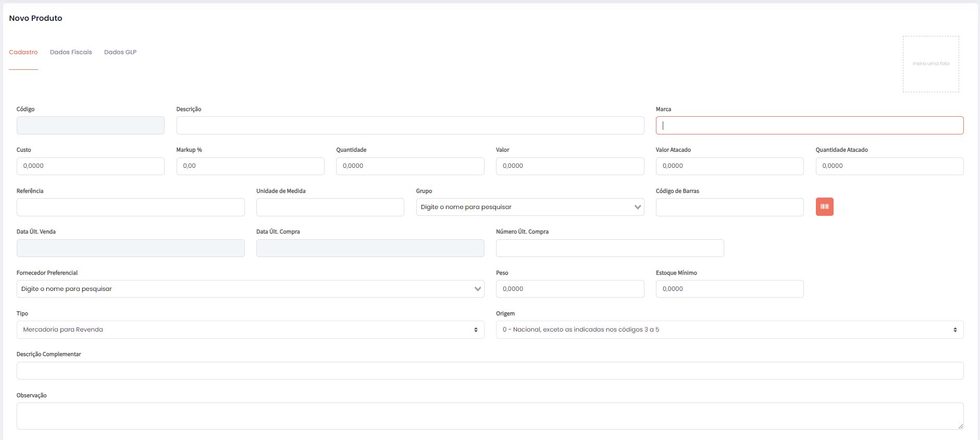
Task: Focus the Estoque Mínimo field
Action: (729, 289)
